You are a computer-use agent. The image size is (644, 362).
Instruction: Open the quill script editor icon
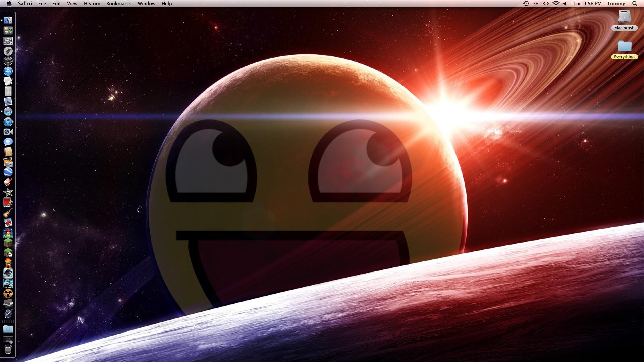(8, 313)
